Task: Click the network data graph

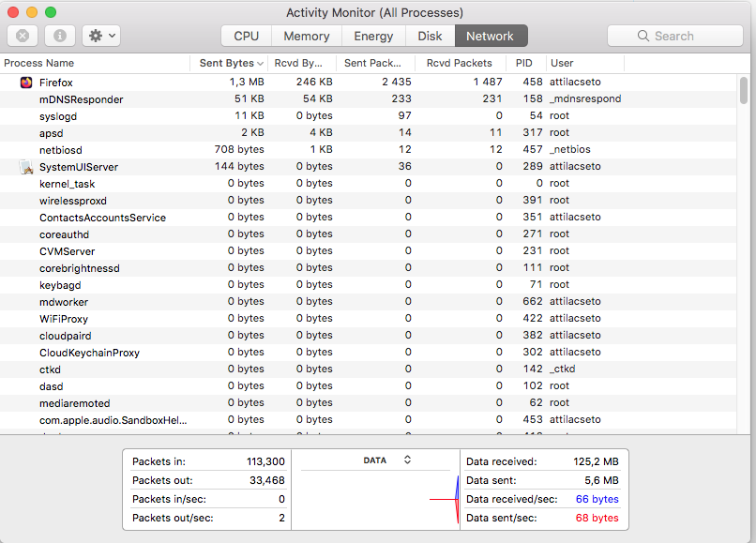Action: [375, 500]
